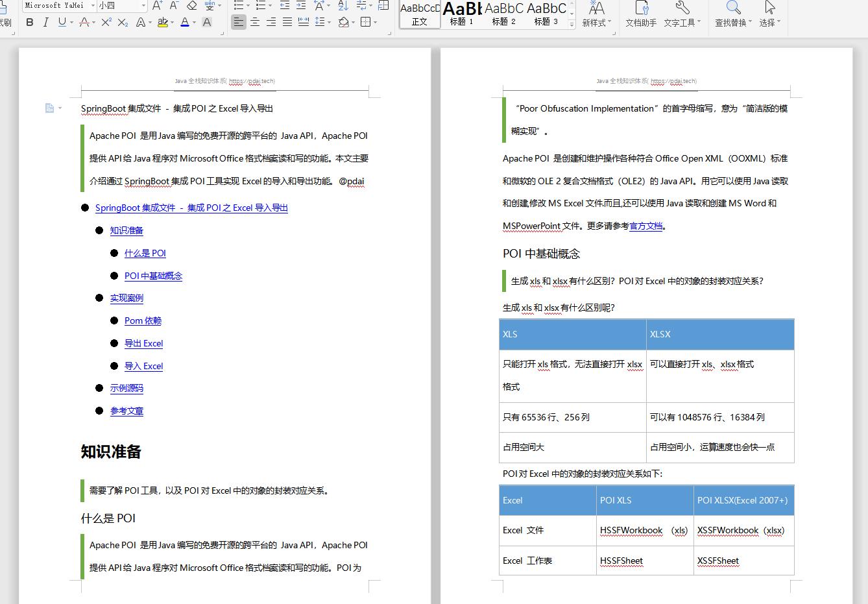Toggle italic formatting
Screen dimensions: 868x604
[x=45, y=21]
